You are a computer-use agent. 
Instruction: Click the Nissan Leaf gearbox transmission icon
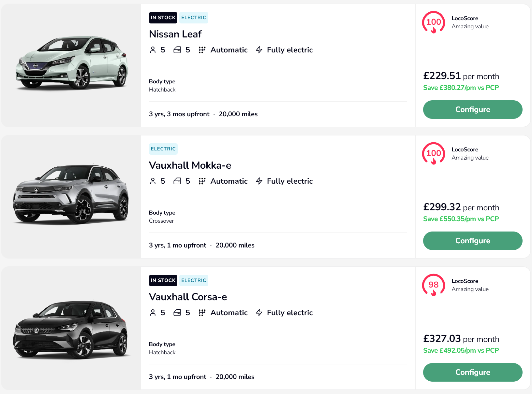click(202, 50)
